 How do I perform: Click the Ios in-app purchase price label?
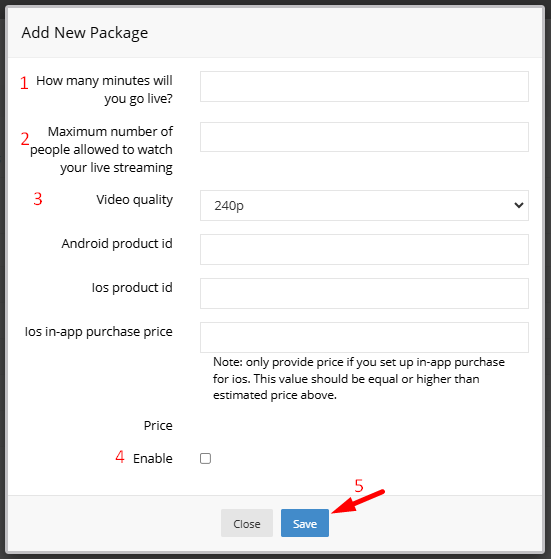point(98,332)
